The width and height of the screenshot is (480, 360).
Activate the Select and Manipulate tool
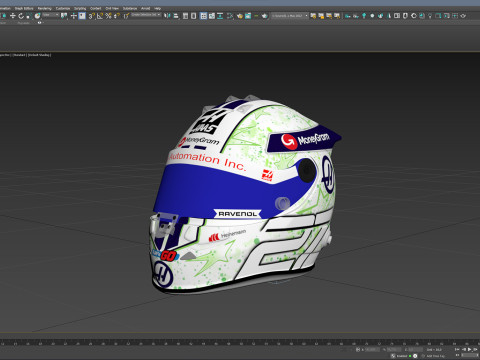point(73,16)
